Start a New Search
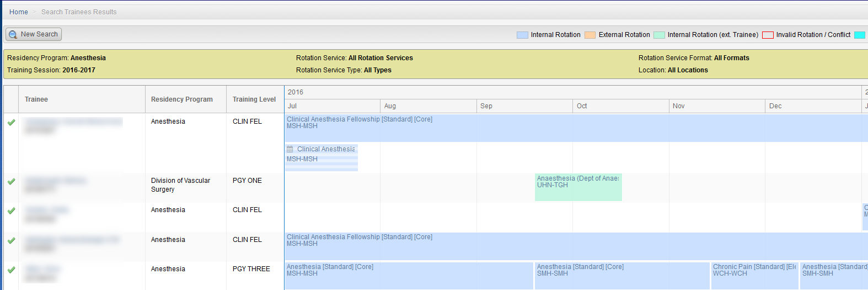868x290 pixels. click(x=34, y=34)
